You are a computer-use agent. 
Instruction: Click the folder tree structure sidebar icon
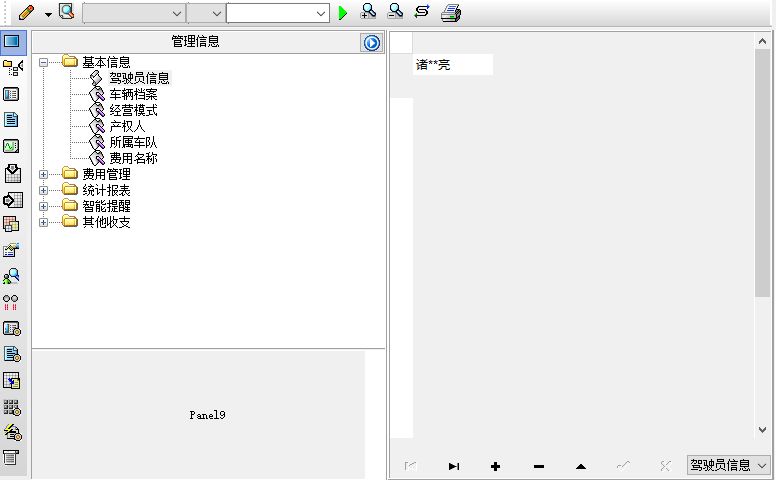click(12, 67)
